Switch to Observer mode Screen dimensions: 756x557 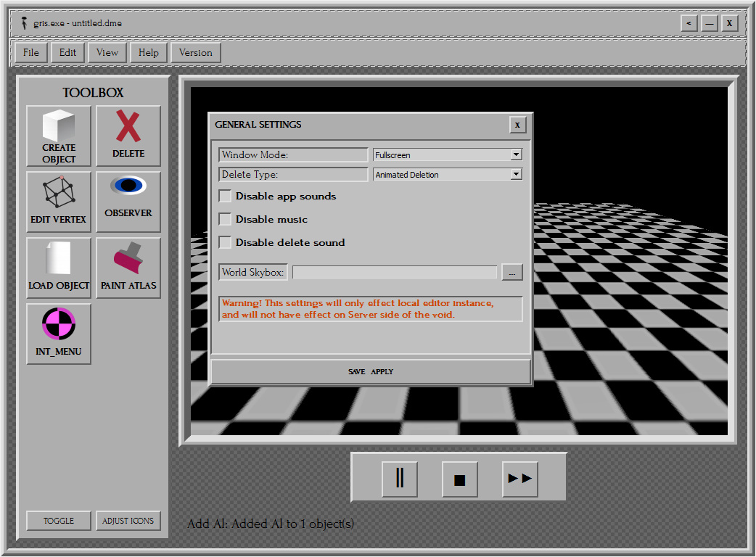[128, 202]
